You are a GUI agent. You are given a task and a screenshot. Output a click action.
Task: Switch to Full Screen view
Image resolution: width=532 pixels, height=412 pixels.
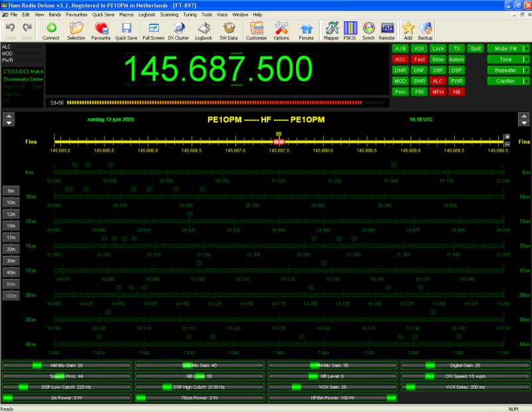[x=154, y=31]
